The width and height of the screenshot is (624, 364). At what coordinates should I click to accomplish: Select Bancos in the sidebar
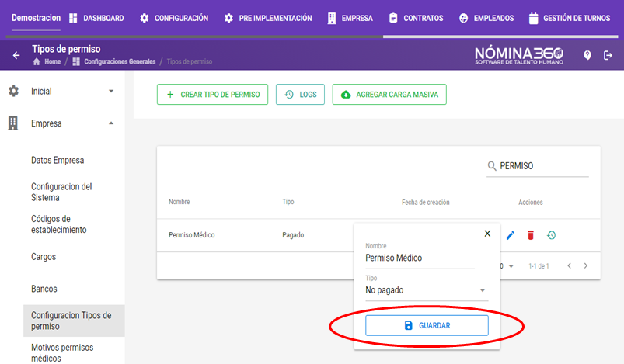[x=44, y=289]
